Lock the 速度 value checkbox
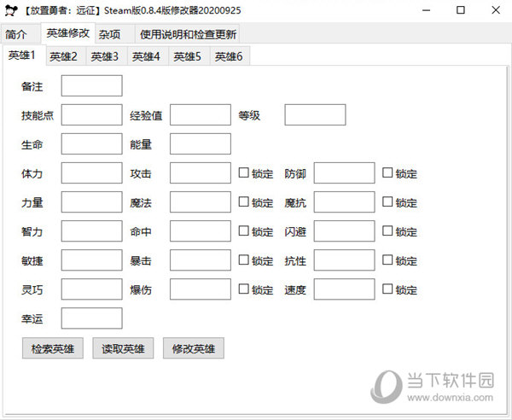 387,289
